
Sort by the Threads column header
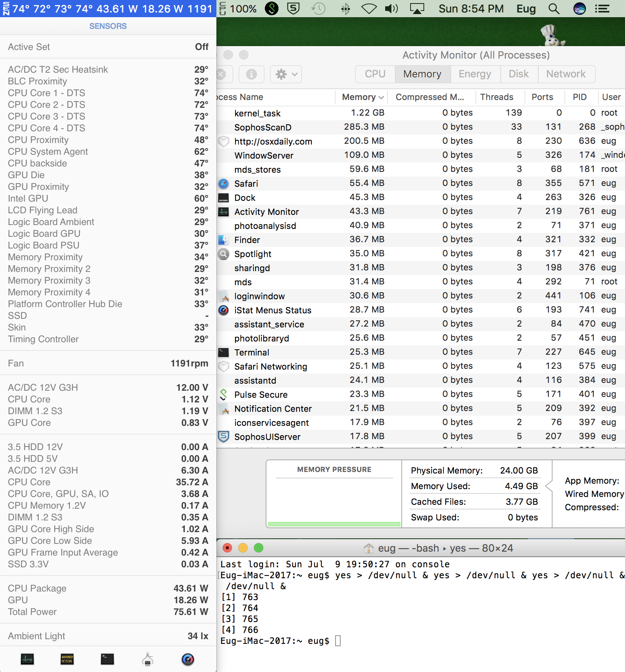click(500, 97)
